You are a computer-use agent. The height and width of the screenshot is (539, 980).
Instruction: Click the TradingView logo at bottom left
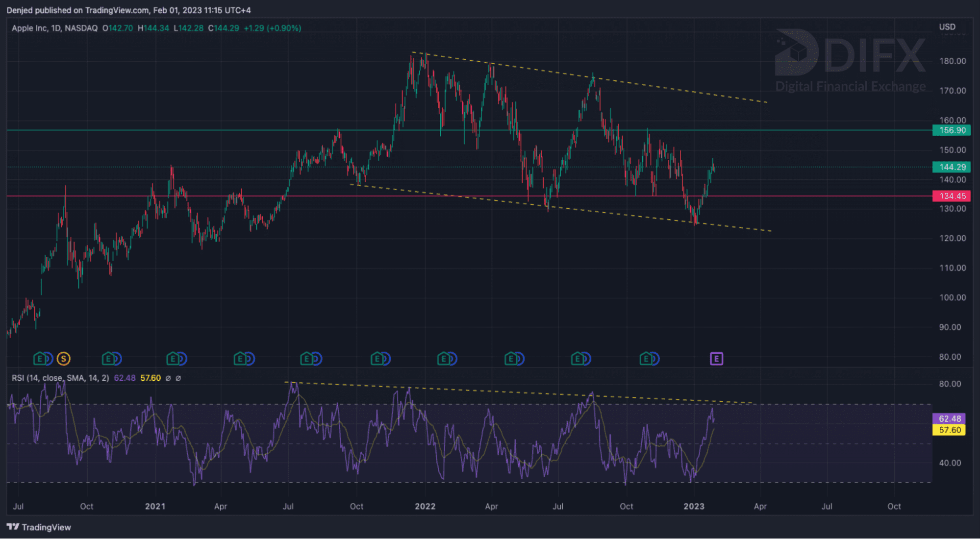[x=39, y=527]
